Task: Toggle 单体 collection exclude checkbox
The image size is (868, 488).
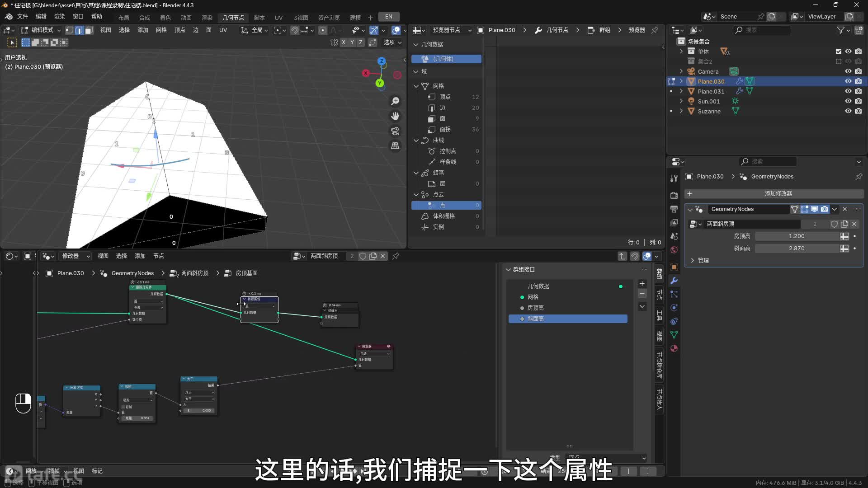Action: [x=839, y=52]
